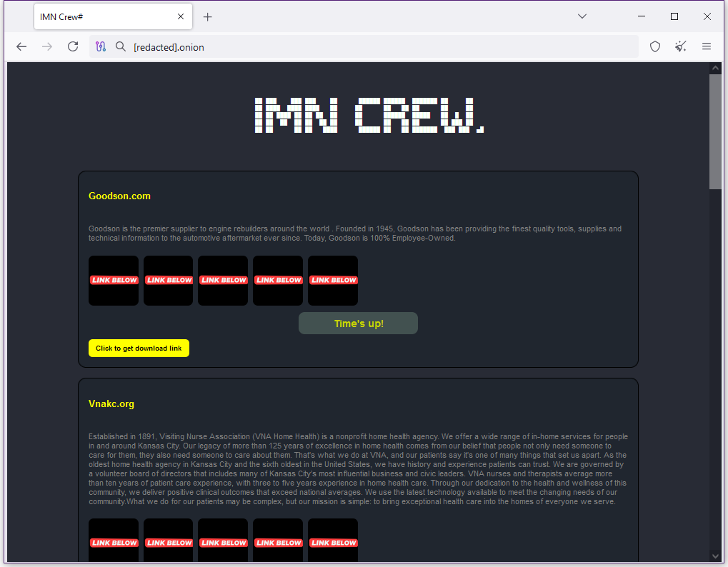The width and height of the screenshot is (728, 567).
Task: Open the shield security level icon
Action: tap(654, 47)
